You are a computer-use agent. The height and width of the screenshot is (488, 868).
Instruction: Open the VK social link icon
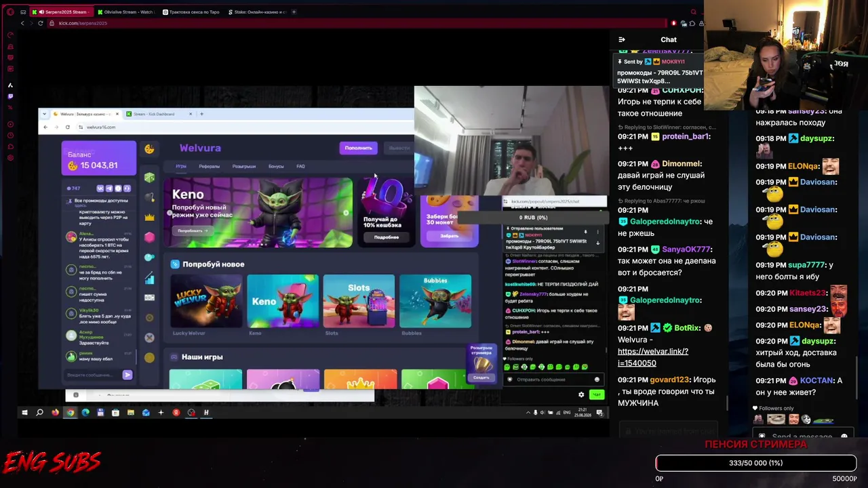(100, 188)
